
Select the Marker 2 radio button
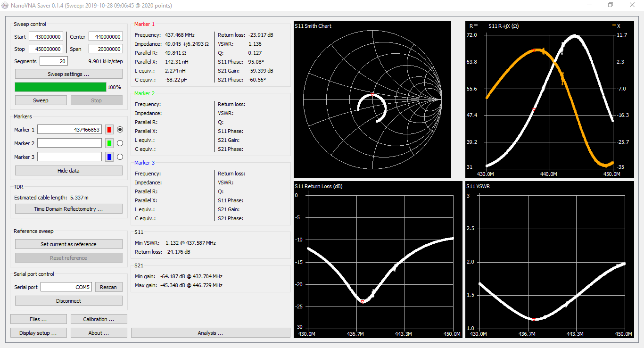[x=121, y=143]
